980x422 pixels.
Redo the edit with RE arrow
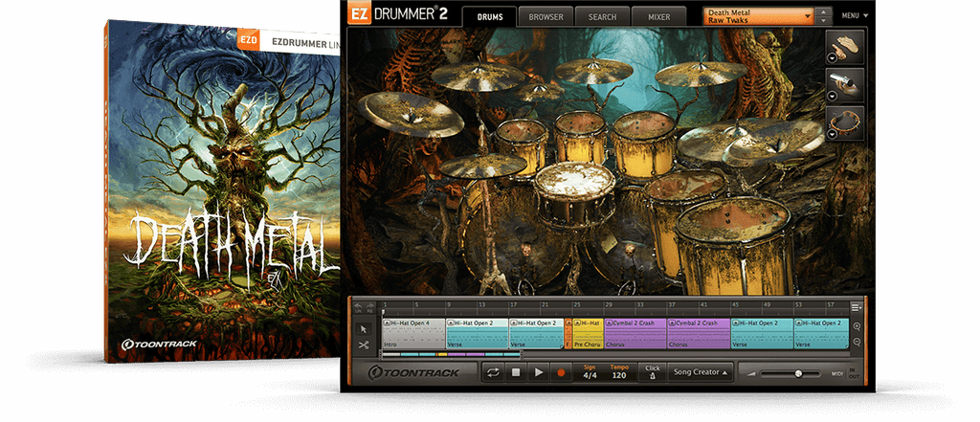[x=368, y=307]
